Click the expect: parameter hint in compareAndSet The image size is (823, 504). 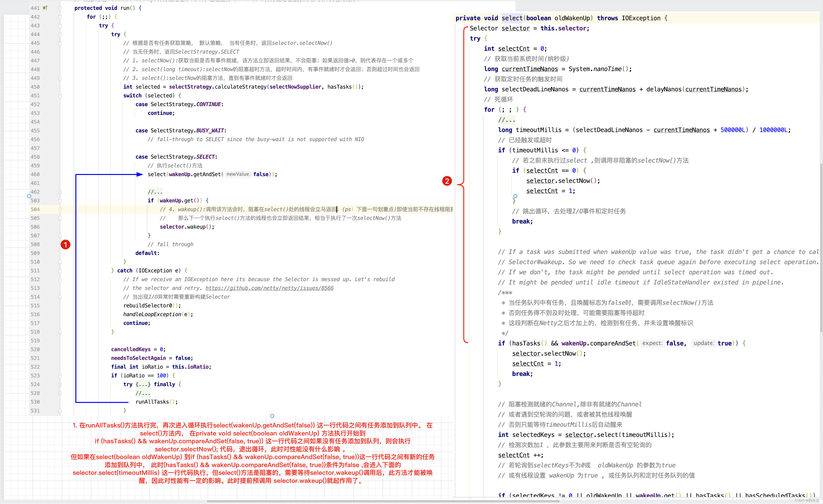652,343
